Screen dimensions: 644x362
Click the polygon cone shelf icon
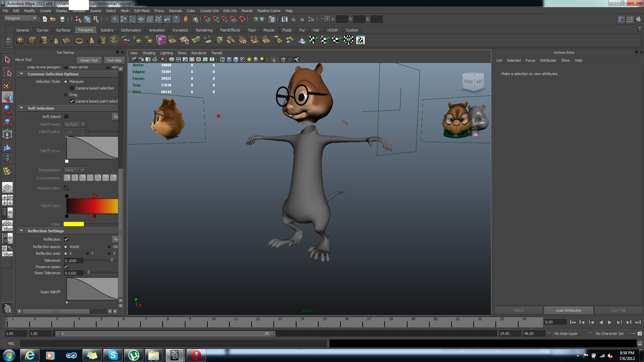tap(55, 40)
